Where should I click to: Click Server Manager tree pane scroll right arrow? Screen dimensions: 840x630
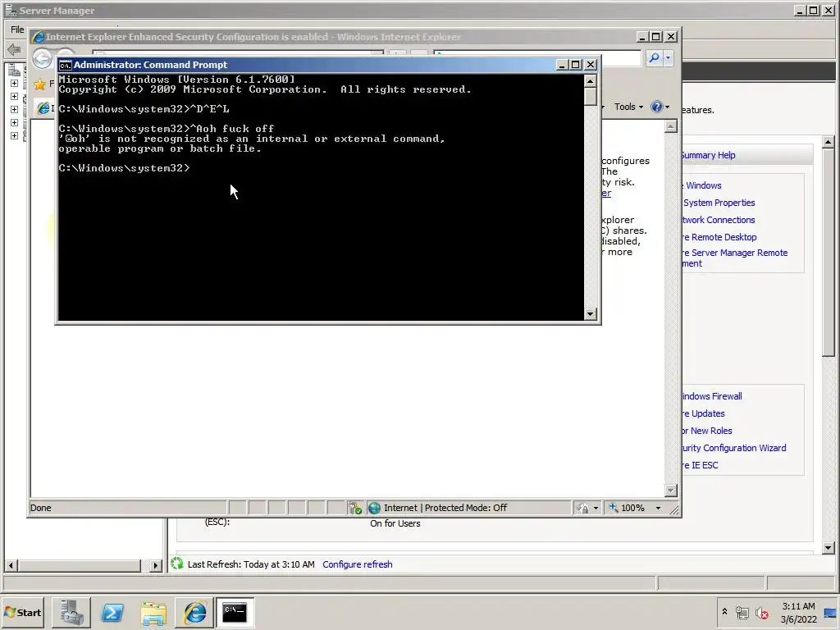156,565
